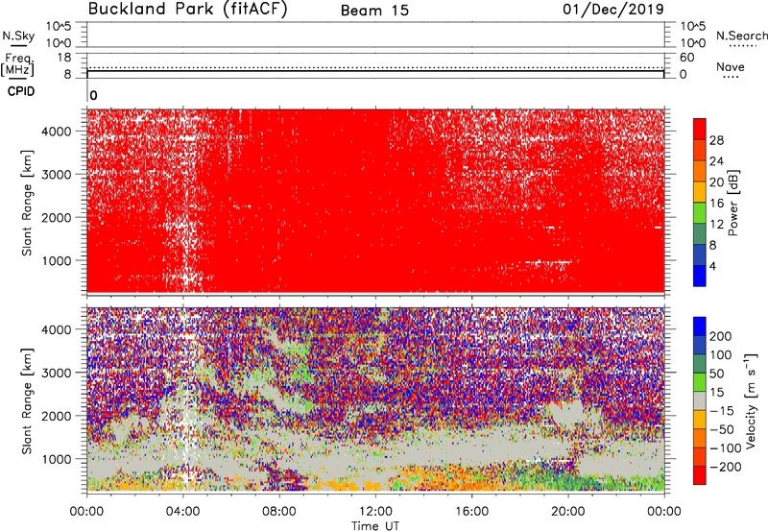Click the 'Buckland Park (fitACF)' title text
Image resolution: width=768 pixels, height=532 pixels.
point(187,10)
